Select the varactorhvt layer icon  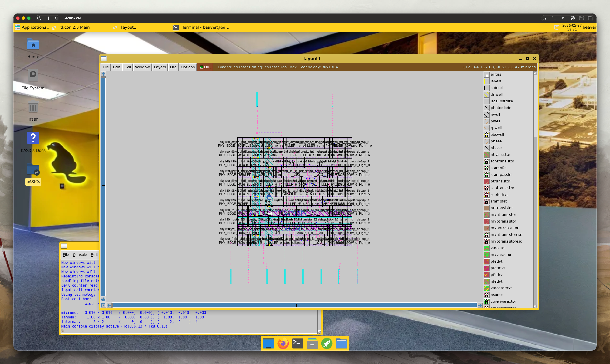point(486,288)
